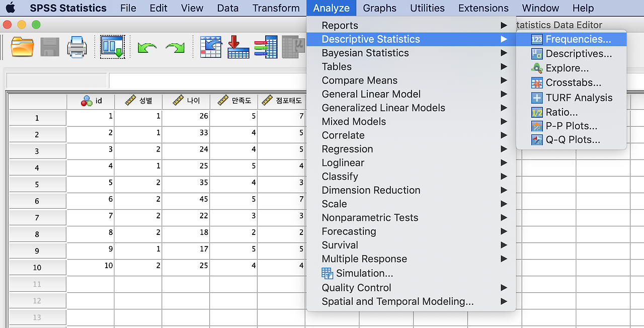Open the Transform menu
Viewport: 644px width, 328px height.
tap(276, 8)
